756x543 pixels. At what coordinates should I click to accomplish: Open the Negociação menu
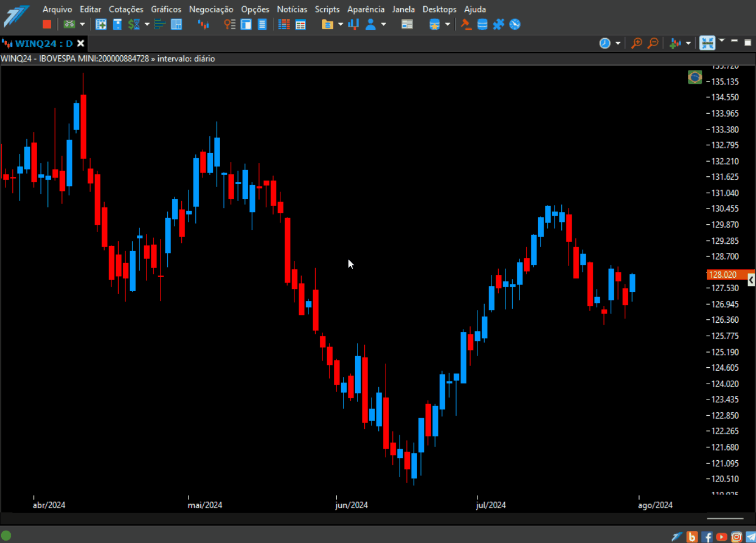211,9
